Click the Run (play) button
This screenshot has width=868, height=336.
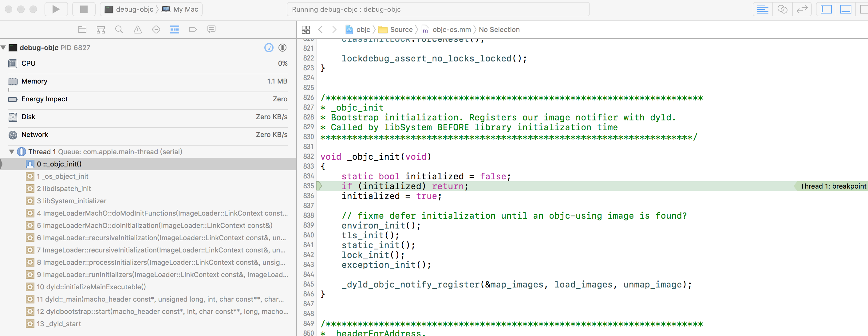pyautogui.click(x=56, y=9)
